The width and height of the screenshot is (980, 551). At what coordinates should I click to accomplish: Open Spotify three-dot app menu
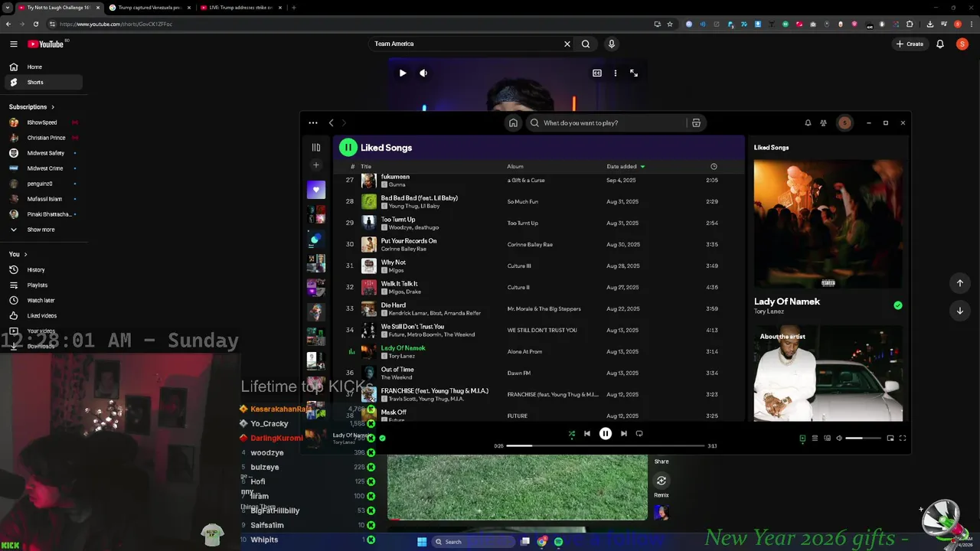click(x=312, y=122)
